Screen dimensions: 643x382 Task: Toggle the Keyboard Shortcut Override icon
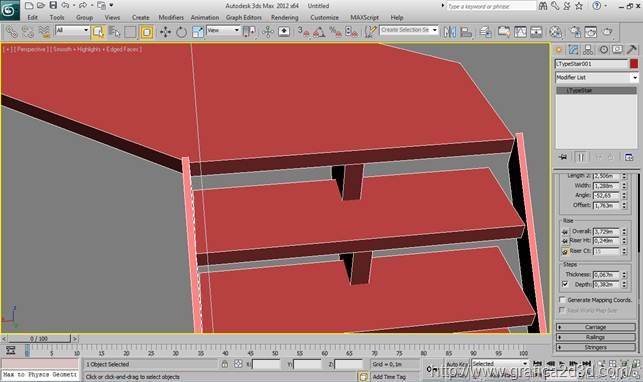[x=284, y=32]
